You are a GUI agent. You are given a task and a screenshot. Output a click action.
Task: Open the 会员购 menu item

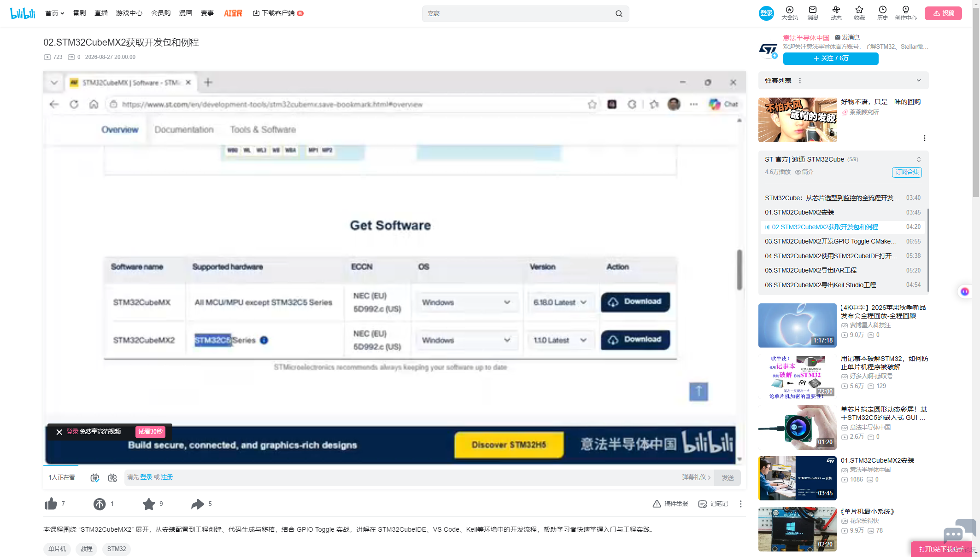click(x=161, y=13)
